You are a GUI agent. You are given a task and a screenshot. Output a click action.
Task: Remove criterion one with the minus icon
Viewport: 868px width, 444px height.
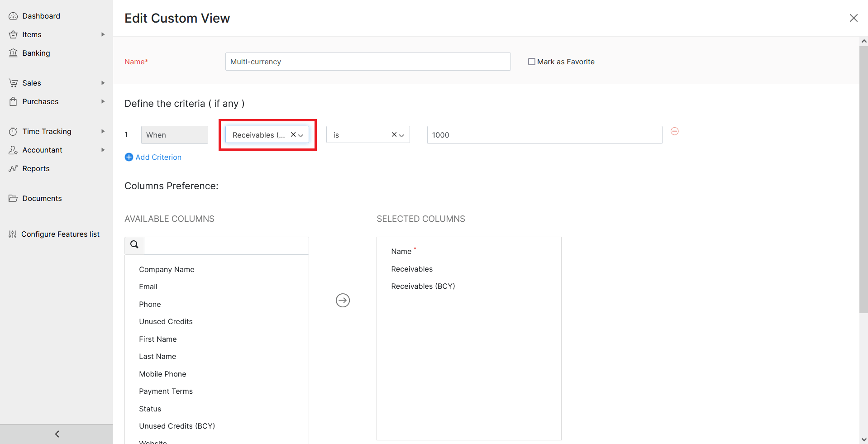(x=675, y=131)
